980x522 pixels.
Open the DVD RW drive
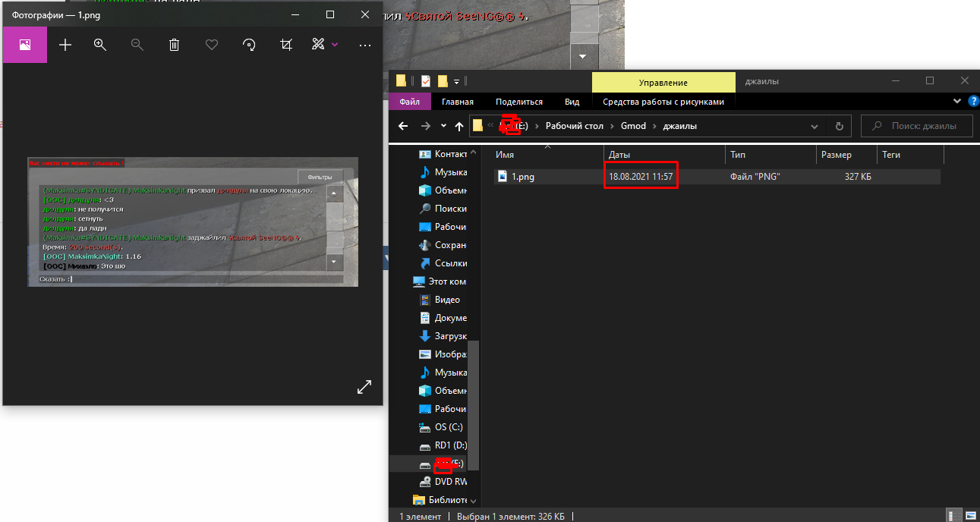[443, 482]
